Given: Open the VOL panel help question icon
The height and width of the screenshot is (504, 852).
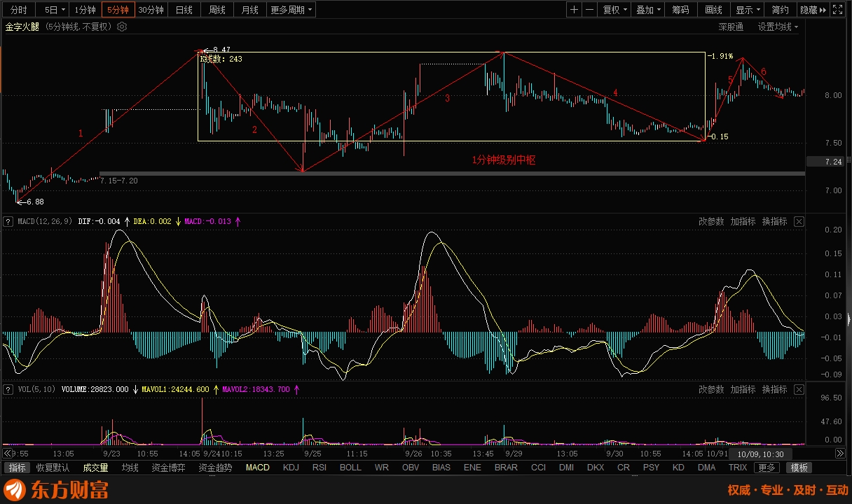Looking at the screenshot, I should [x=8, y=389].
